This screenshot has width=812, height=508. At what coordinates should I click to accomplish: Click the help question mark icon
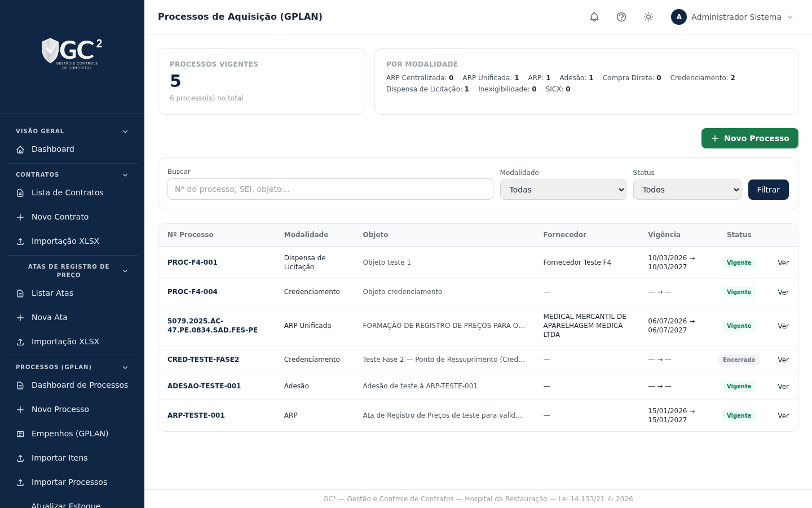click(621, 17)
